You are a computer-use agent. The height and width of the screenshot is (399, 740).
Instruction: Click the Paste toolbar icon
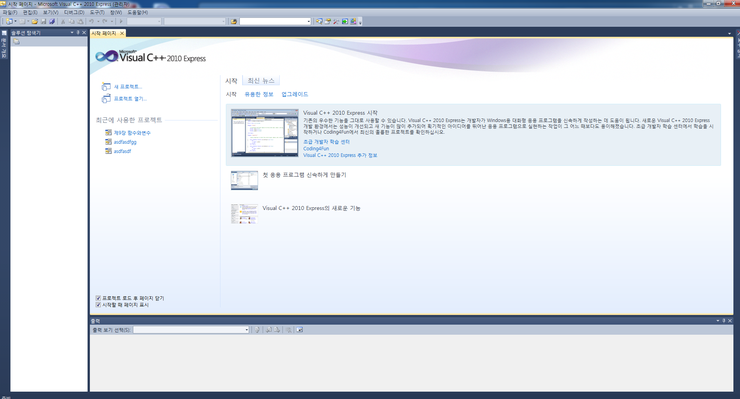click(80, 21)
